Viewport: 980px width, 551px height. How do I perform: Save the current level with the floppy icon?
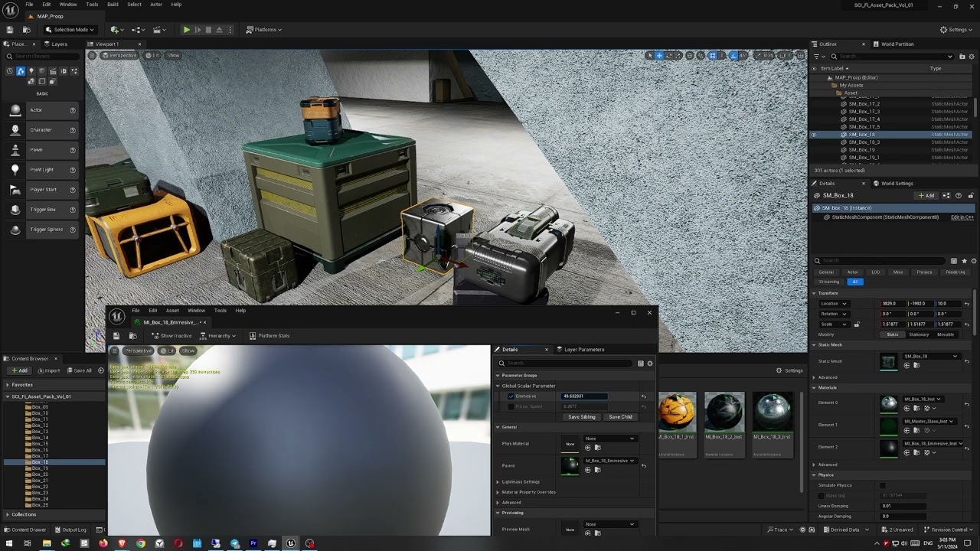coord(10,30)
